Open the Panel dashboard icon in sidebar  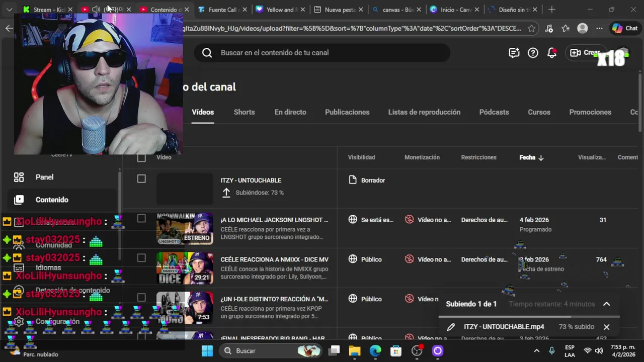[19, 177]
